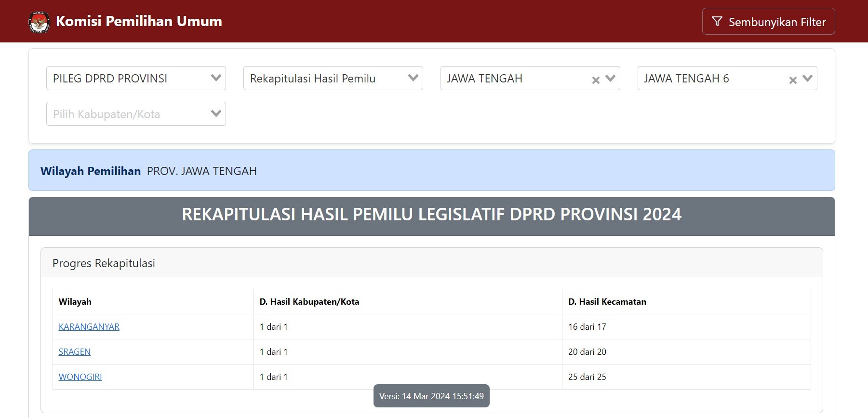Open the Rekapitulasi Hasil Pemilu selector
Screen dimensions: 868x418
[x=323, y=79]
